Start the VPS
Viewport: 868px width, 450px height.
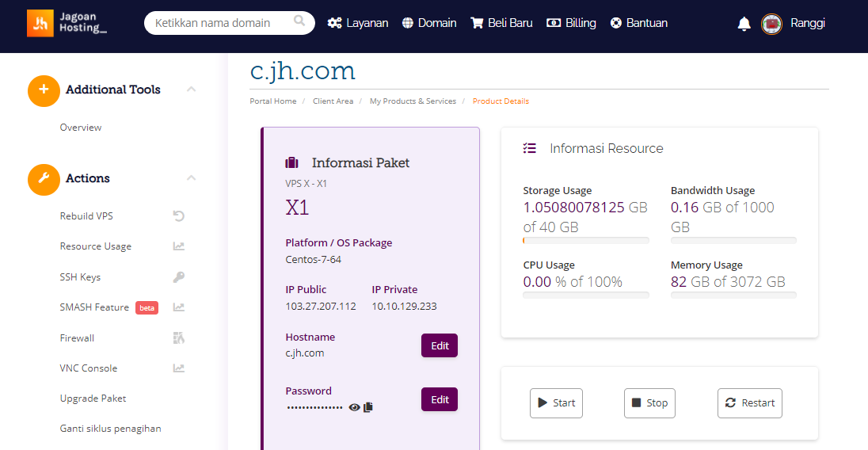556,403
